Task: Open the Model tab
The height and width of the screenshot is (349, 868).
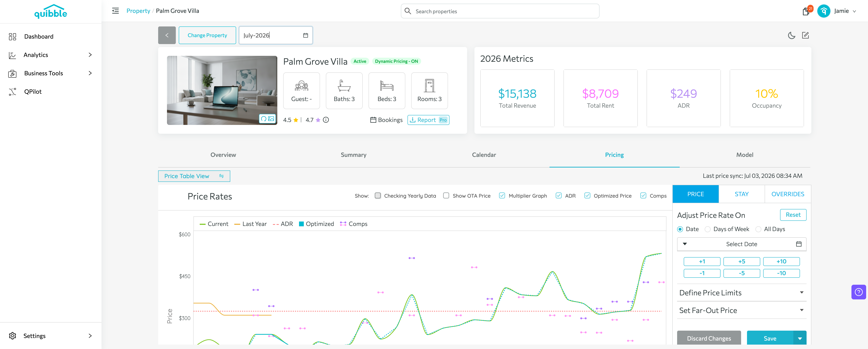Action: point(745,155)
